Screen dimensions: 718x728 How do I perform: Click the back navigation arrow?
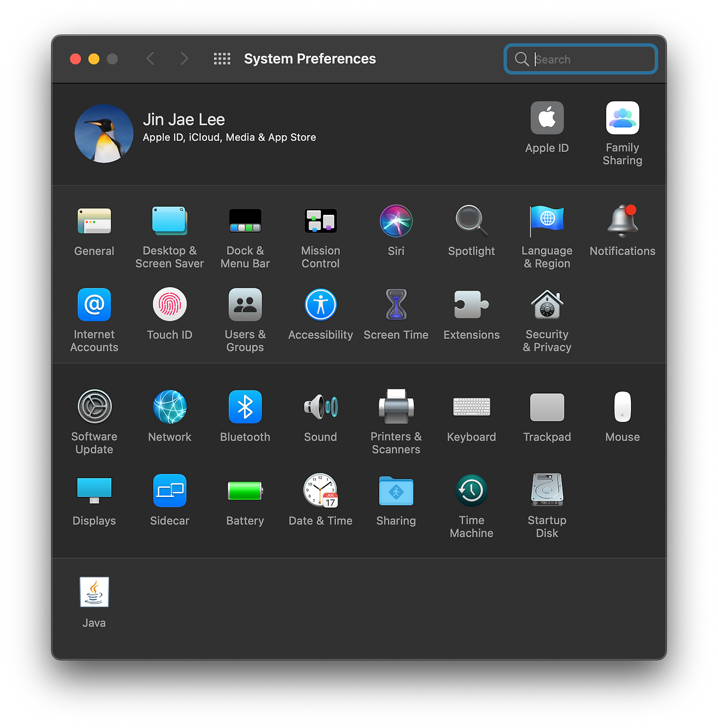click(x=150, y=58)
